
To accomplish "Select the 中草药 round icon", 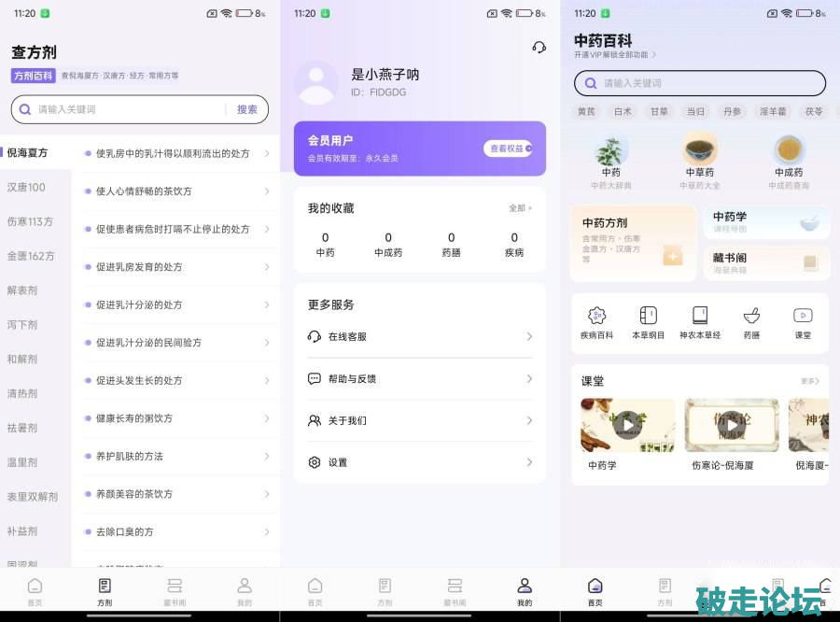I will point(700,150).
